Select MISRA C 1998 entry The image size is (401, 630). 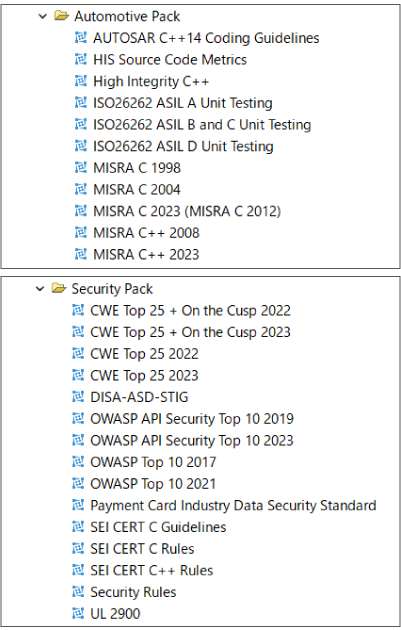click(137, 168)
